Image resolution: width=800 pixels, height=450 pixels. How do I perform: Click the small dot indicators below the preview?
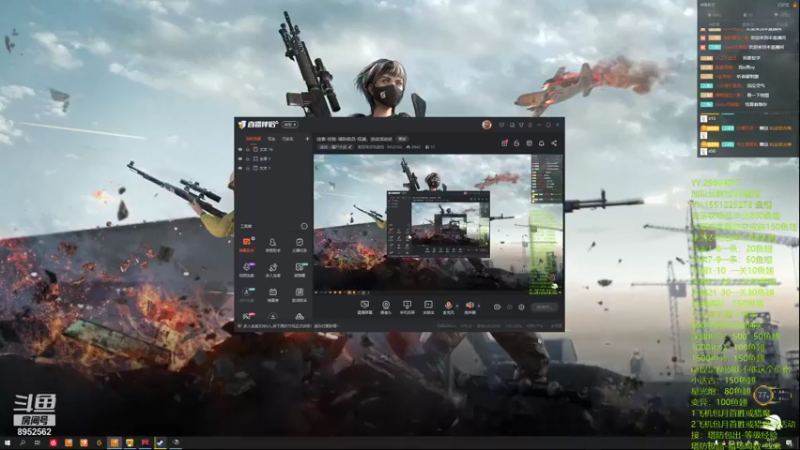pyautogui.click(x=342, y=293)
